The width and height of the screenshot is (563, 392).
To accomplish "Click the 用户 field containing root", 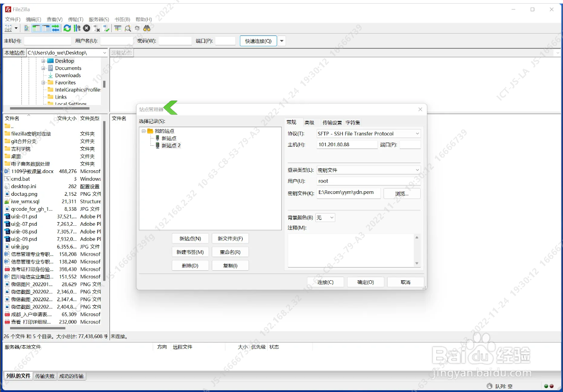I will coord(369,181).
